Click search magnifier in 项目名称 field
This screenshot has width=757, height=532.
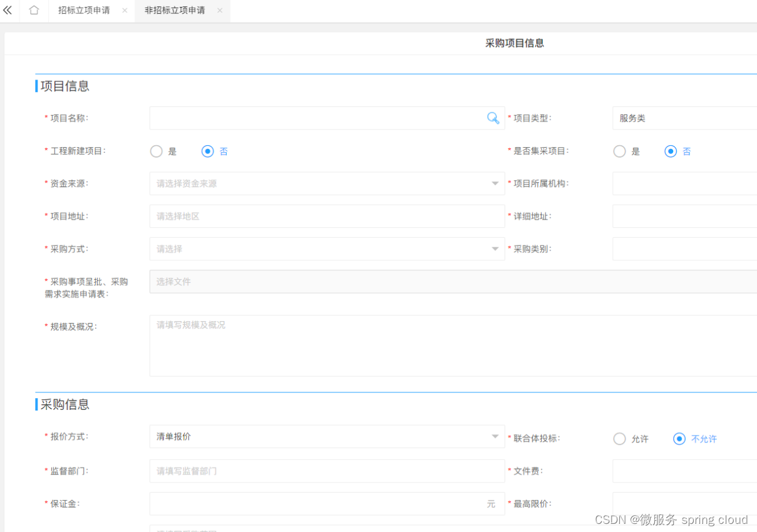493,118
